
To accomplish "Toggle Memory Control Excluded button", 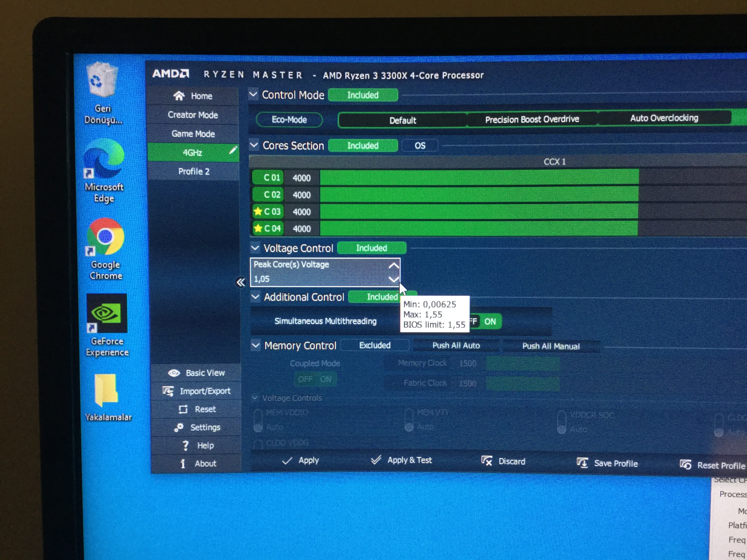I will click(374, 345).
